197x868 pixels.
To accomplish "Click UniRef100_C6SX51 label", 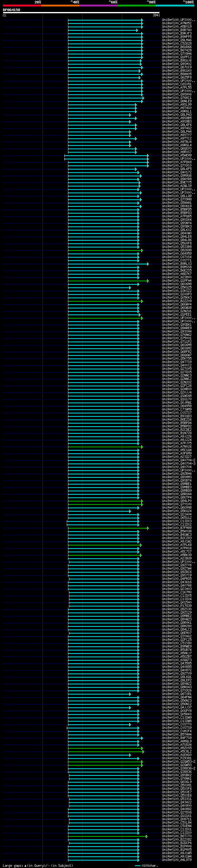I will click(x=176, y=84).
